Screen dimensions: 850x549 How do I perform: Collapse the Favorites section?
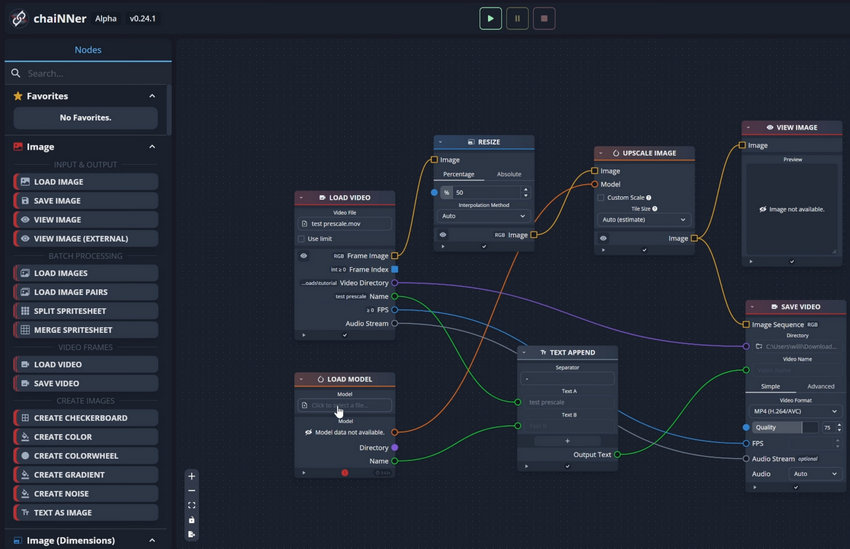point(152,96)
